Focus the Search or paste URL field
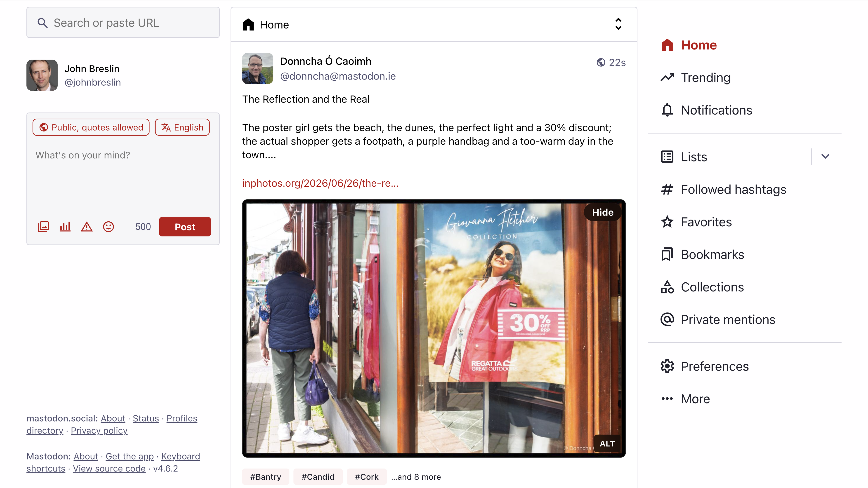 (123, 23)
